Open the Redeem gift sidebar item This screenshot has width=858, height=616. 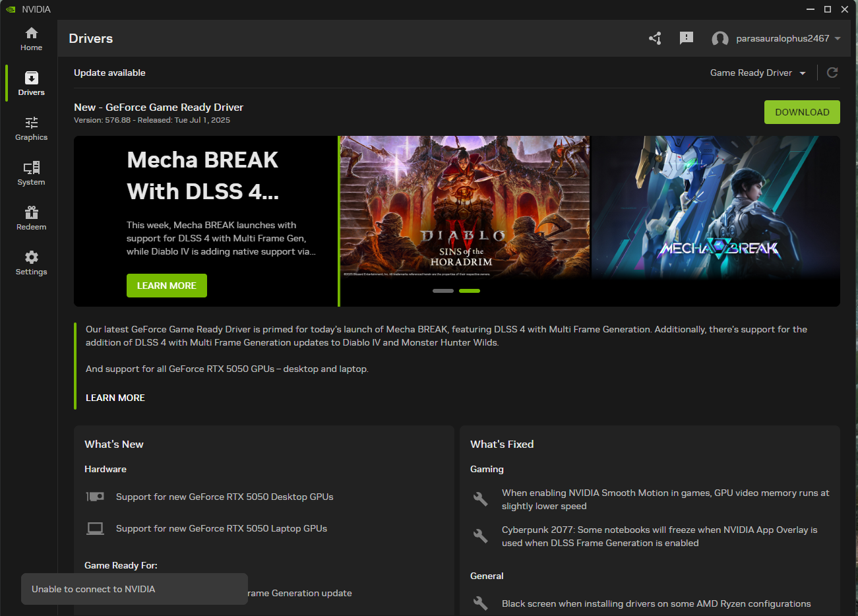click(x=31, y=218)
